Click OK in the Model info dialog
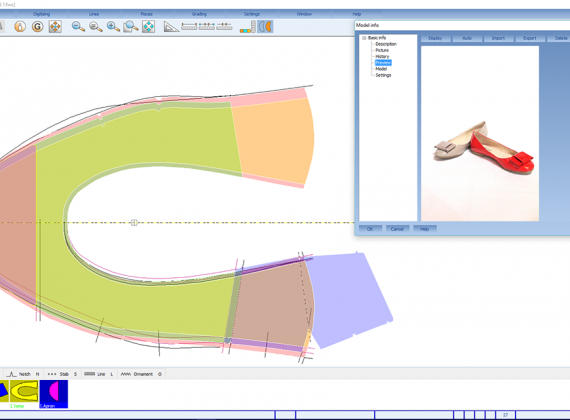Screen dimensions: 570x420 click(x=370, y=229)
